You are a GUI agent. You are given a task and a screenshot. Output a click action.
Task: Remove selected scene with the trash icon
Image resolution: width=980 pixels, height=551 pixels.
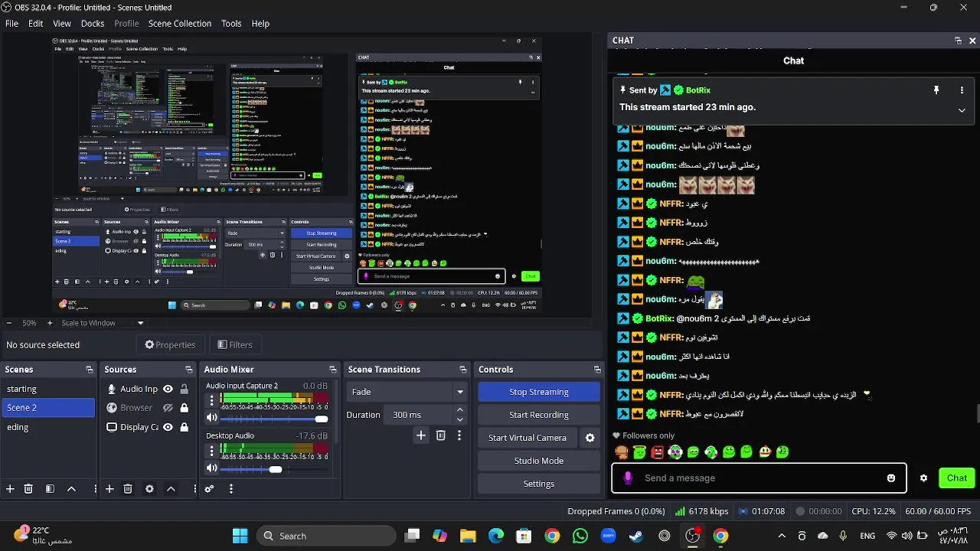coord(28,488)
